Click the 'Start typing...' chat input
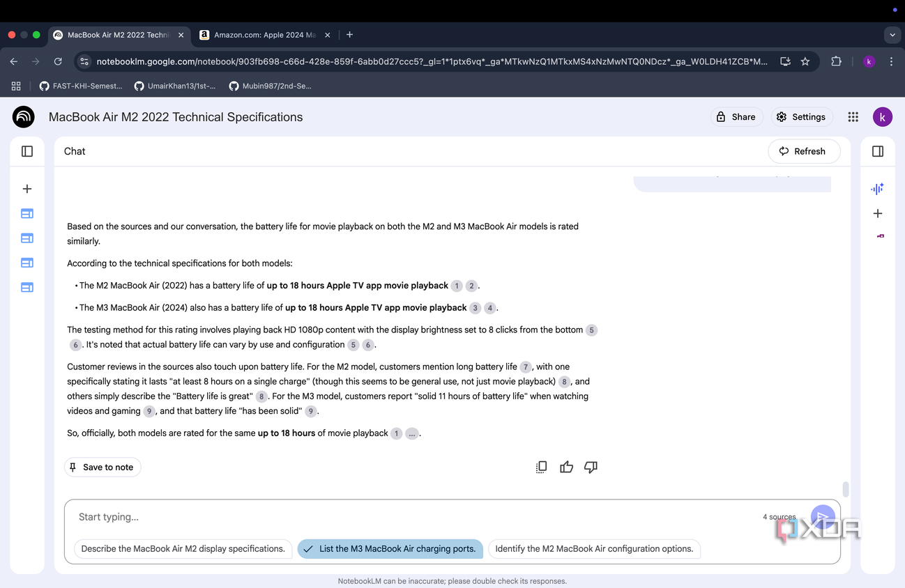The image size is (905, 588). tap(418, 517)
